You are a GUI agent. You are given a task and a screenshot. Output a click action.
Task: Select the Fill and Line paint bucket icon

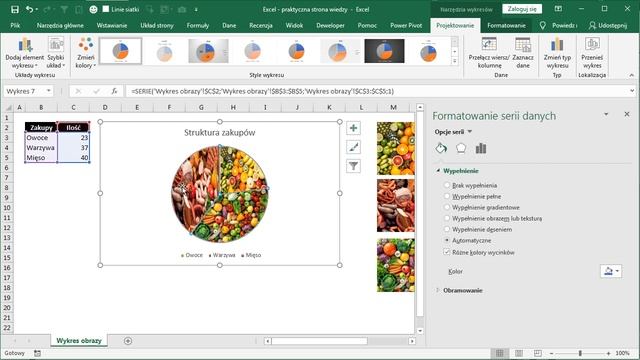(x=441, y=148)
